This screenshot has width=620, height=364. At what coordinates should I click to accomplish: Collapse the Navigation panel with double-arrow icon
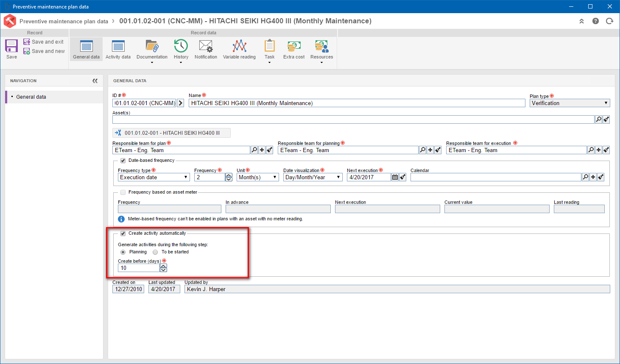95,81
